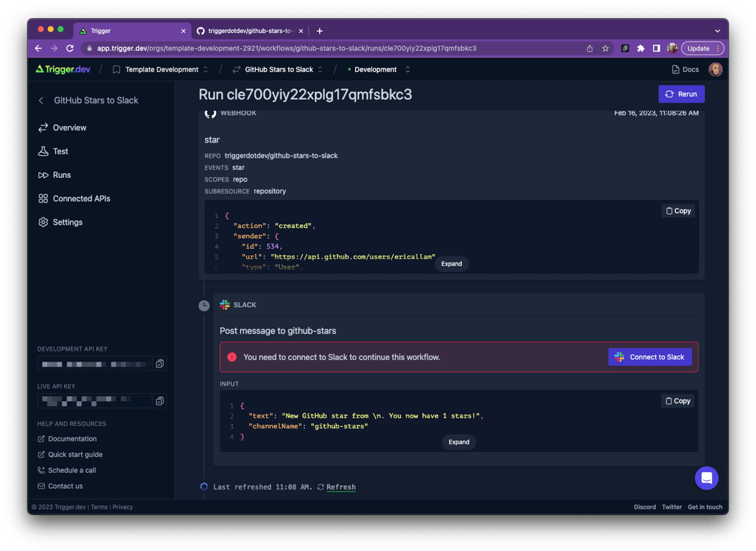Open Connected APIs in the sidebar
The height and width of the screenshot is (551, 756).
(75, 199)
